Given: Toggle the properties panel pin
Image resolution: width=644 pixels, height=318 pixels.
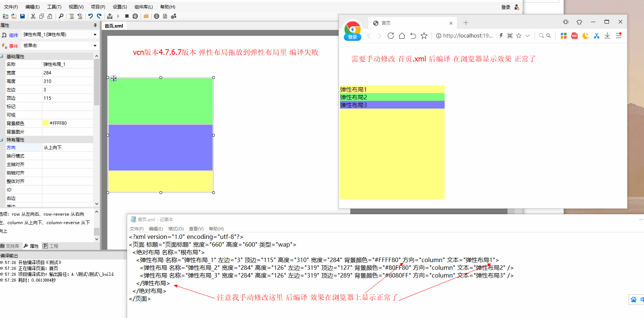Looking at the screenshot, I should 95,25.
